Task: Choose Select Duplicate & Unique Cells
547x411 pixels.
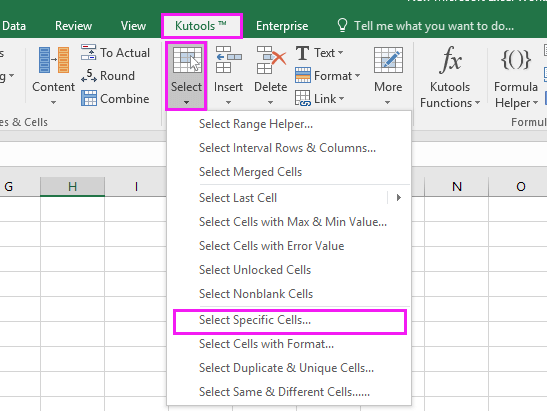Action: (289, 368)
